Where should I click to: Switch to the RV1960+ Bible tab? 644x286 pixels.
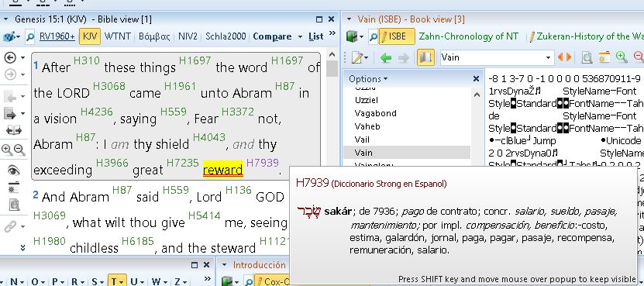coord(57,36)
